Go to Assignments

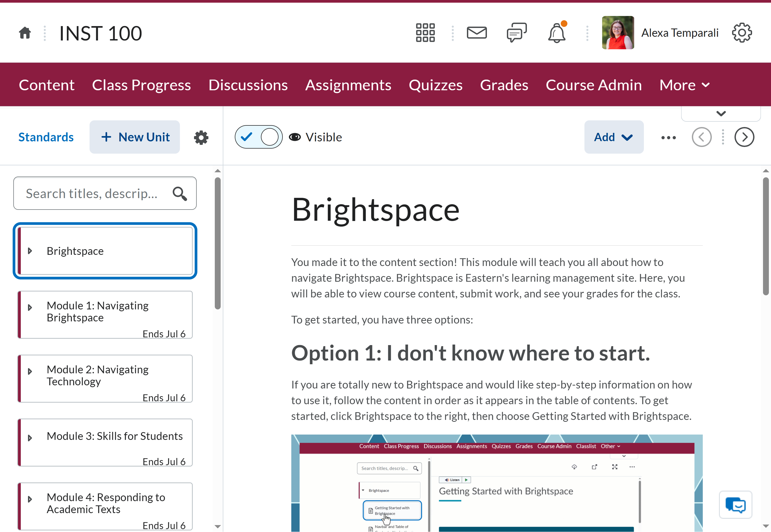(x=348, y=85)
